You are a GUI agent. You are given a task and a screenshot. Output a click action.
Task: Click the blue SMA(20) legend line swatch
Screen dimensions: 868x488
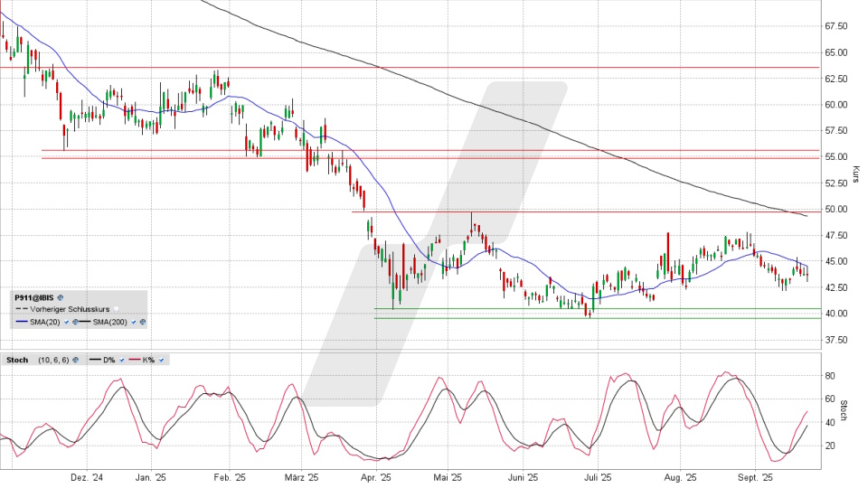[21, 322]
